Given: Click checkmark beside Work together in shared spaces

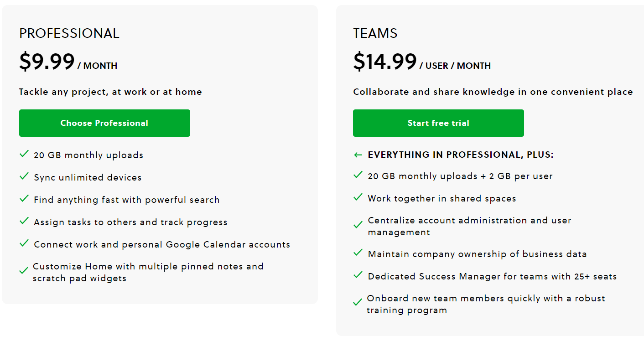Looking at the screenshot, I should (x=358, y=197).
